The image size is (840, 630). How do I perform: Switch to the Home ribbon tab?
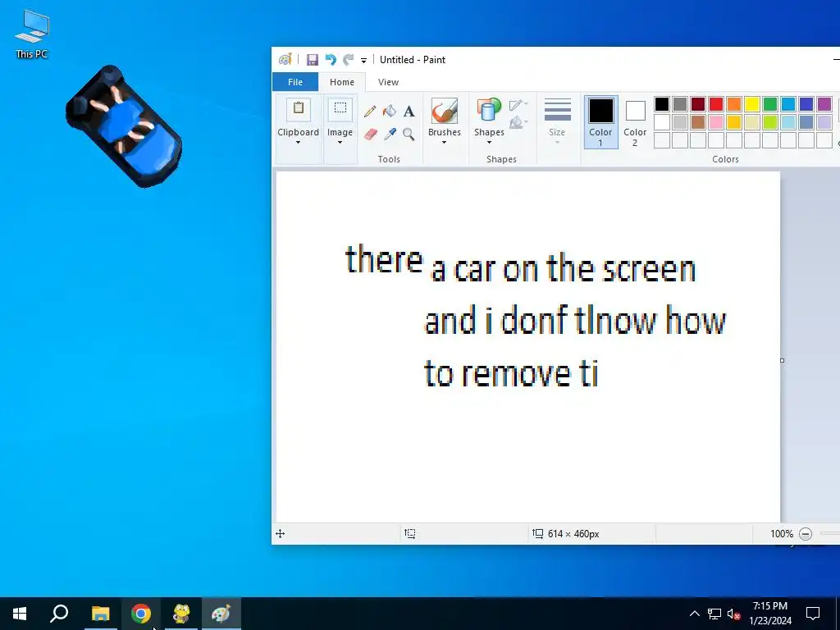tap(342, 82)
